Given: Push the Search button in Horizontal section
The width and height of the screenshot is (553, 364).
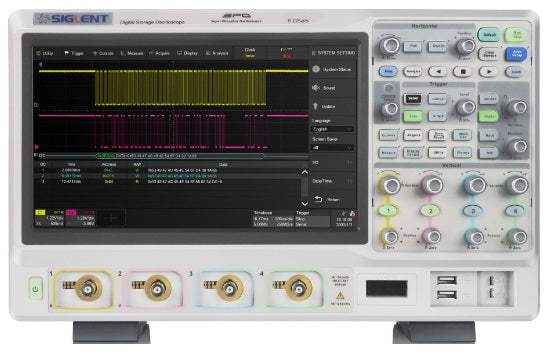Looking at the screenshot, I should 438,46.
